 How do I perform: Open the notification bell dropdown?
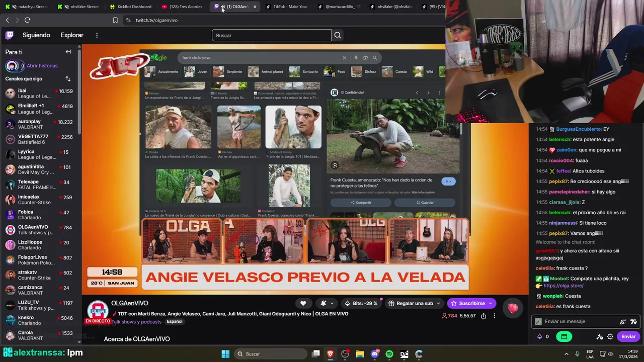click(x=327, y=303)
